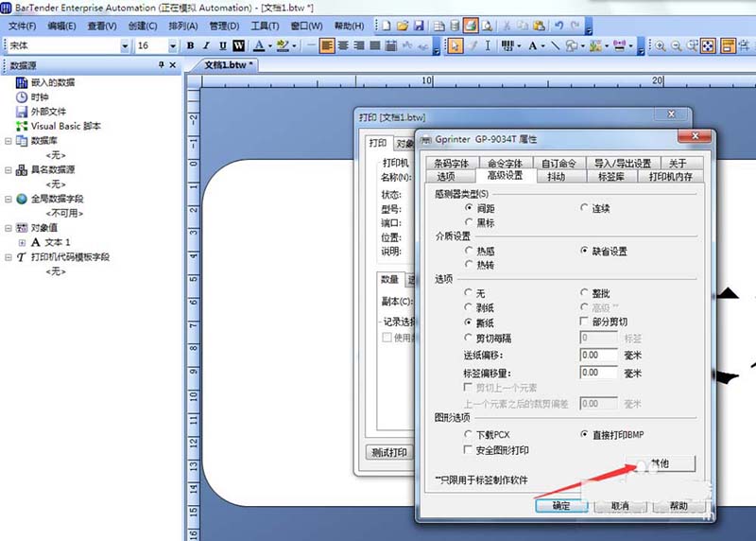This screenshot has width=756, height=541.
Task: Open print preview icon
Action: point(488,26)
